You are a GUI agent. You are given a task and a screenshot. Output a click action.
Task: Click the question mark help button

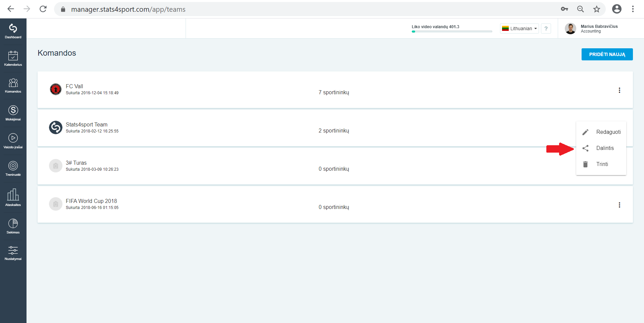point(546,29)
